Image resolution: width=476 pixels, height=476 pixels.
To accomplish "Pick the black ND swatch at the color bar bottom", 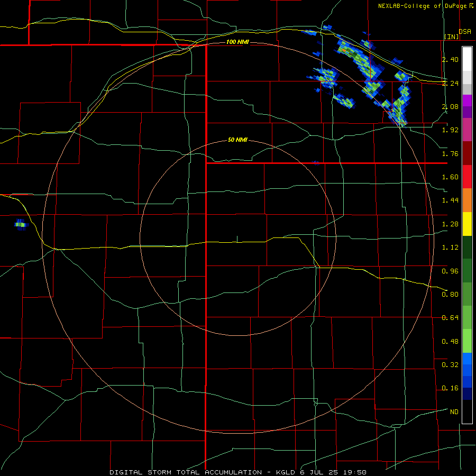I will click(467, 411).
